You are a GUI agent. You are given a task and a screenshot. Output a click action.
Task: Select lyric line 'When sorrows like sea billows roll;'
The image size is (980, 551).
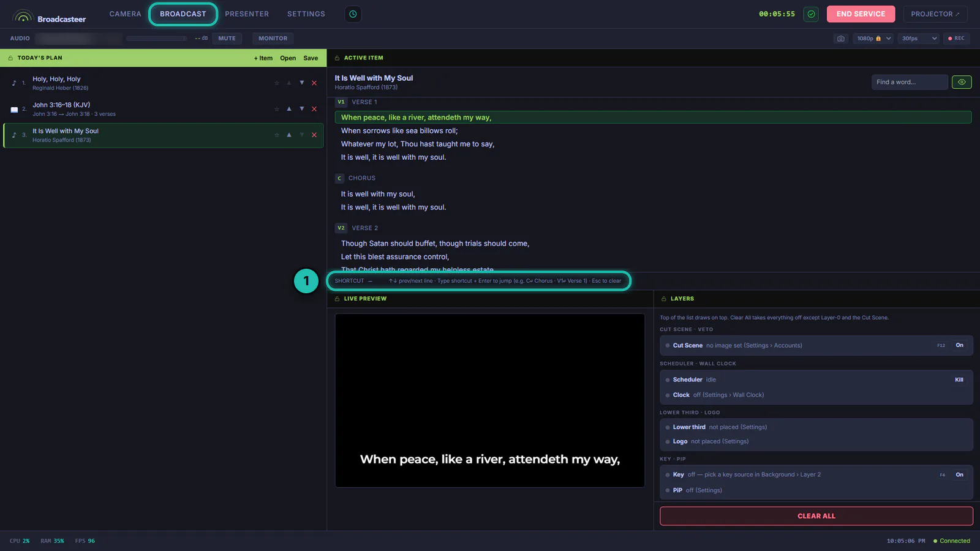[399, 131]
